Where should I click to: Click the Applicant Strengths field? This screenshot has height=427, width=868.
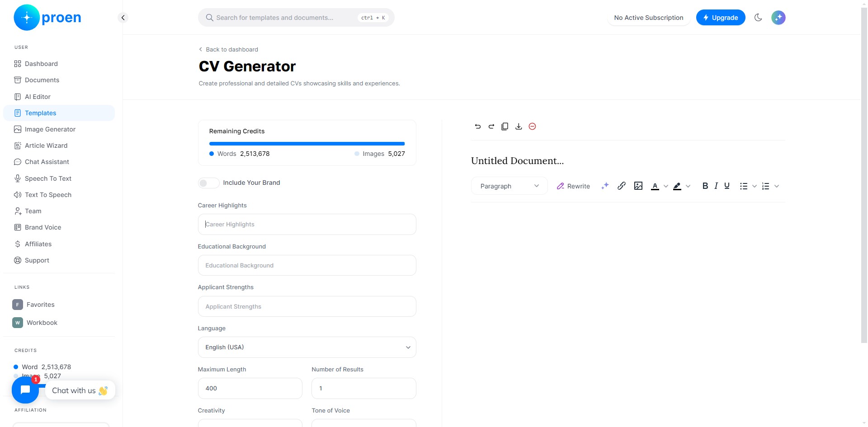(x=307, y=306)
